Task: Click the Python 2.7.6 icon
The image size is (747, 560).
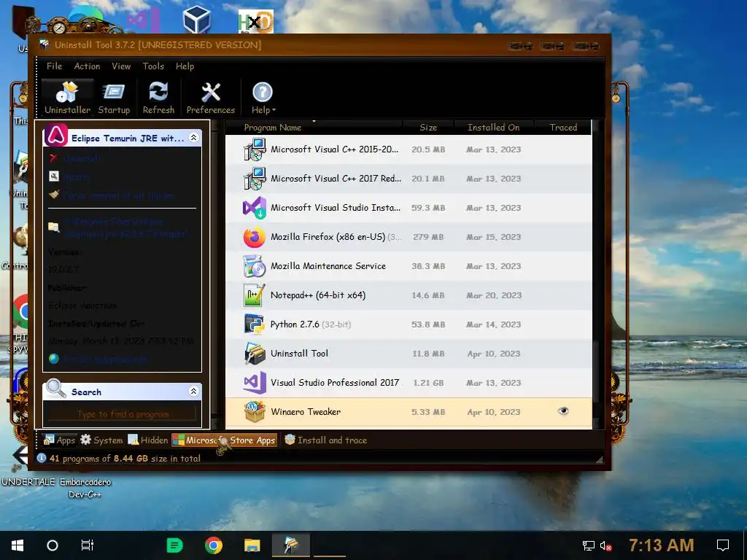Action: 255,324
